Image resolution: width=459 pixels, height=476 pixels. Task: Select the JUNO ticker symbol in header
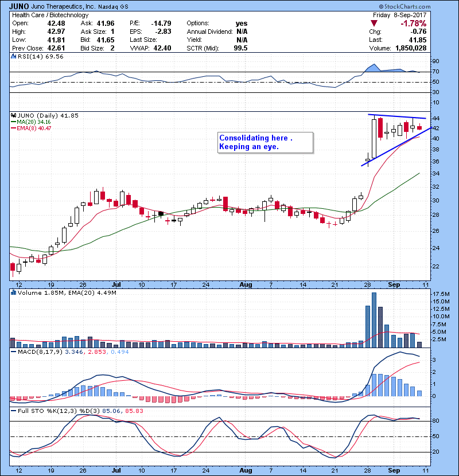click(x=19, y=6)
